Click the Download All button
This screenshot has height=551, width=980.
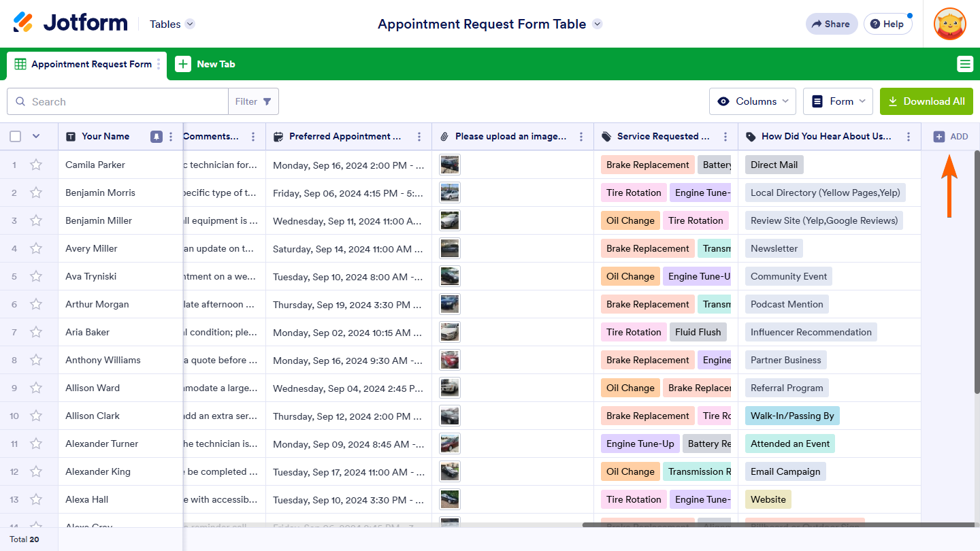pos(926,101)
